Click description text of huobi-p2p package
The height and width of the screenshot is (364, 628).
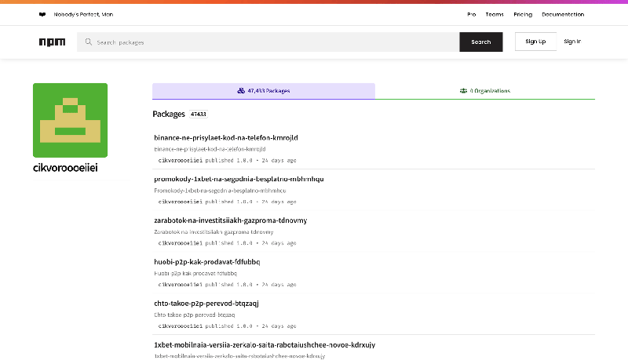[x=195, y=274]
